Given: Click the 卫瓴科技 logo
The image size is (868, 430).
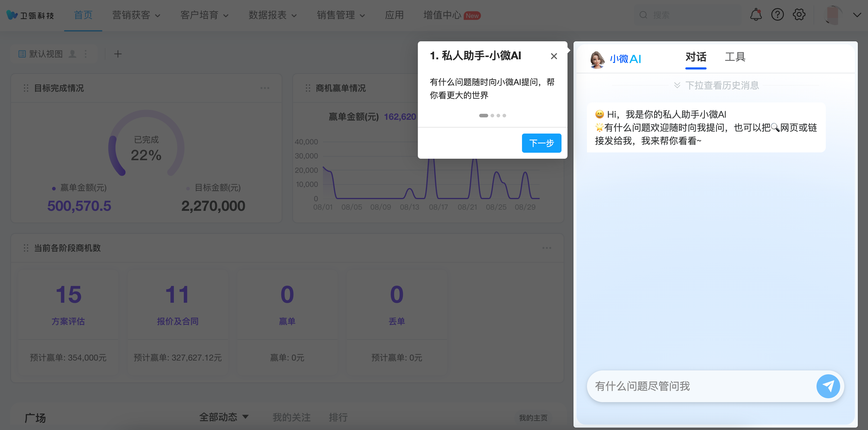Looking at the screenshot, I should pyautogui.click(x=30, y=15).
